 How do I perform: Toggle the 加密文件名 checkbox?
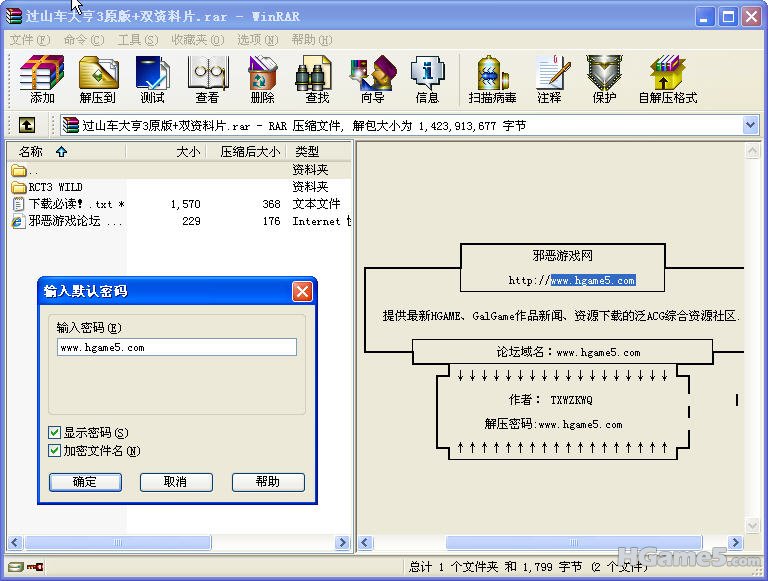click(x=54, y=450)
